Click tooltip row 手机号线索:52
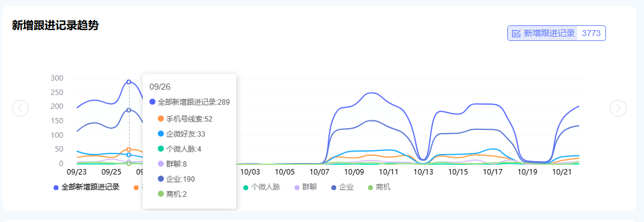644x222 pixels. pyautogui.click(x=185, y=119)
